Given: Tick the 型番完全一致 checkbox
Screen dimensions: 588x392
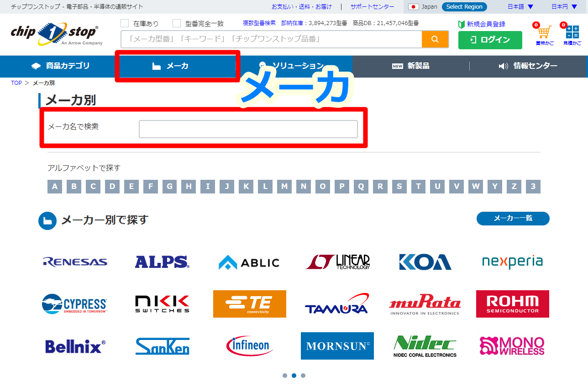Looking at the screenshot, I should [x=177, y=23].
